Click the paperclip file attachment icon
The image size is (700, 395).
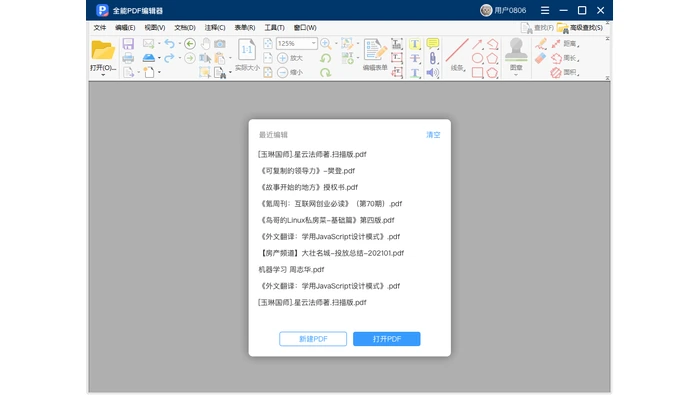[x=432, y=58]
